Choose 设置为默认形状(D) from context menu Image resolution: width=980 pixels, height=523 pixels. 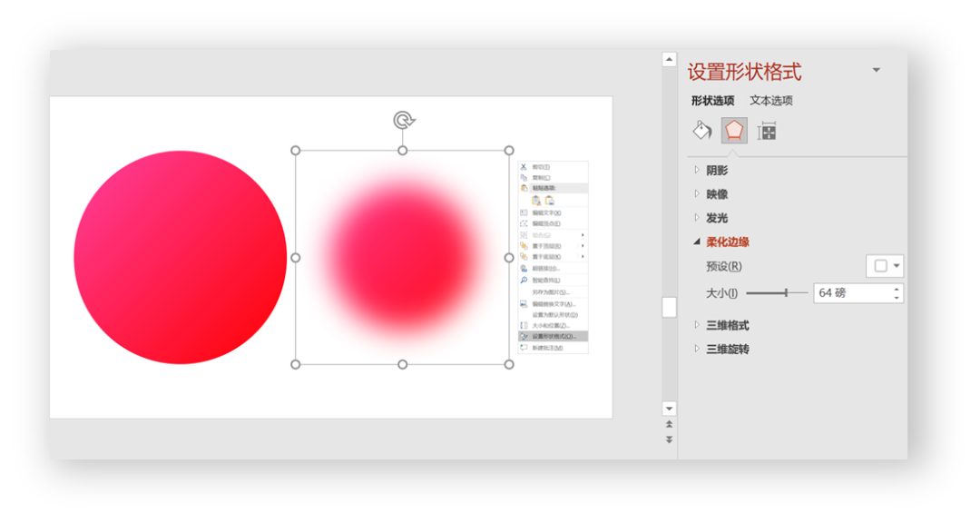coord(554,315)
